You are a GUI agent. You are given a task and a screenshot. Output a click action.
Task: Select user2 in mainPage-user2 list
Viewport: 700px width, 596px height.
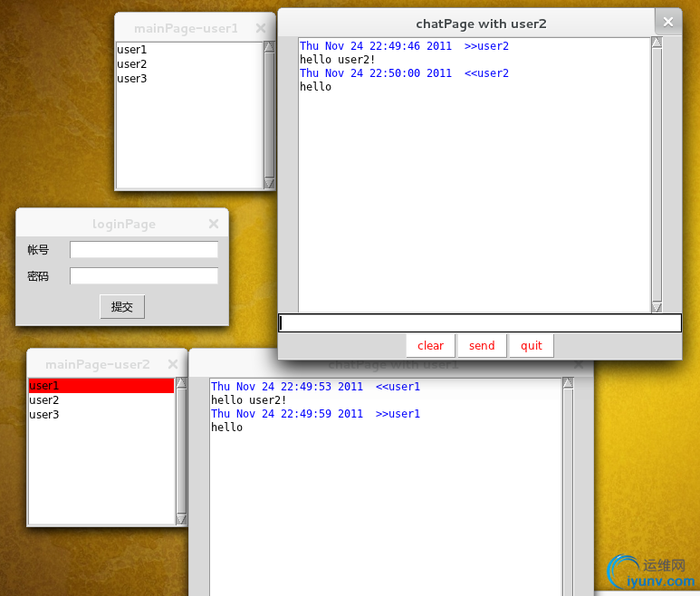point(101,400)
